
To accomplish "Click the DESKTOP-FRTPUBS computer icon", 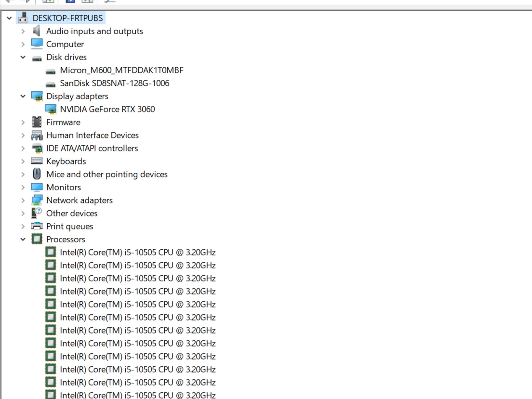I will coord(23,18).
